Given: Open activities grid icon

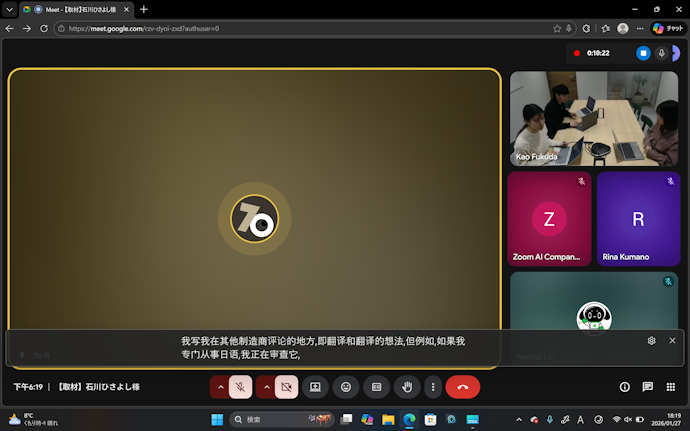Looking at the screenshot, I should (671, 387).
